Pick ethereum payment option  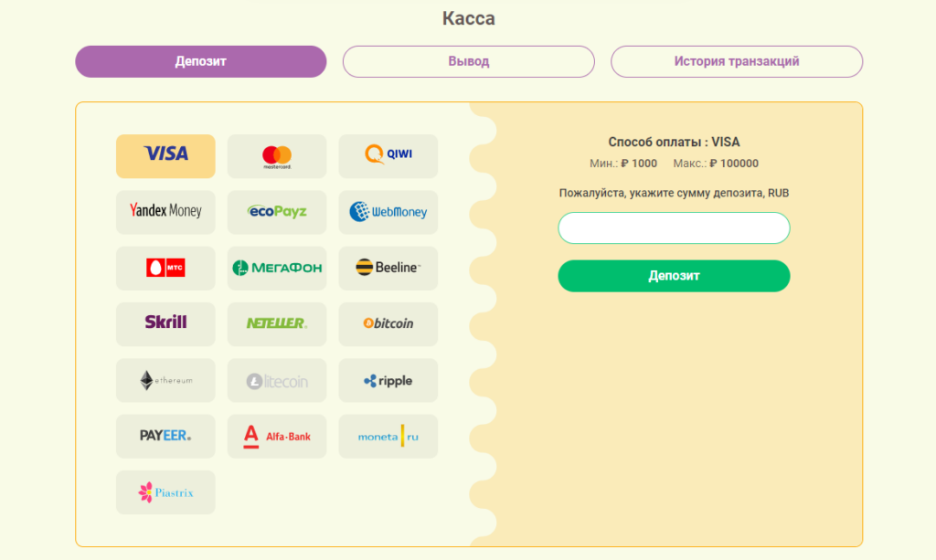(165, 380)
